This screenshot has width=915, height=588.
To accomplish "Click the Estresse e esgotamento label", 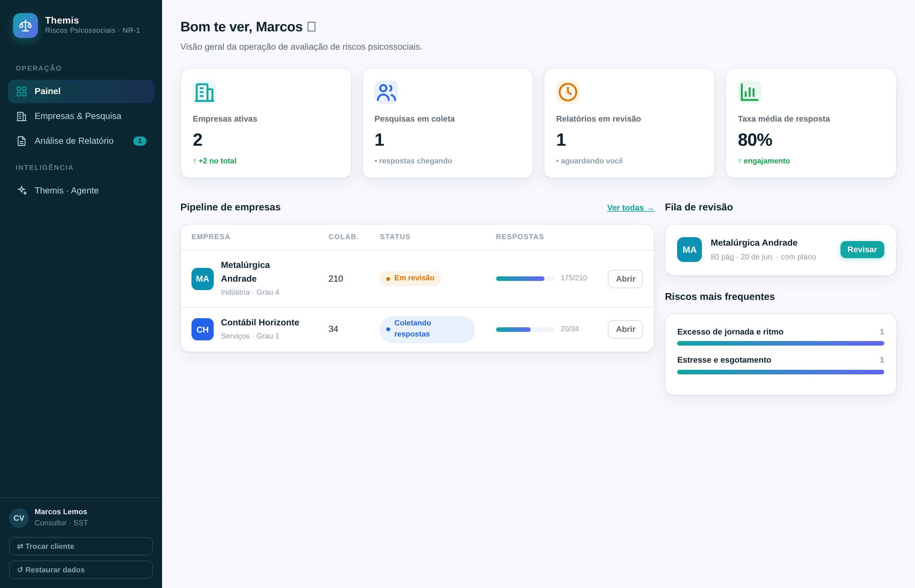I will tap(724, 360).
